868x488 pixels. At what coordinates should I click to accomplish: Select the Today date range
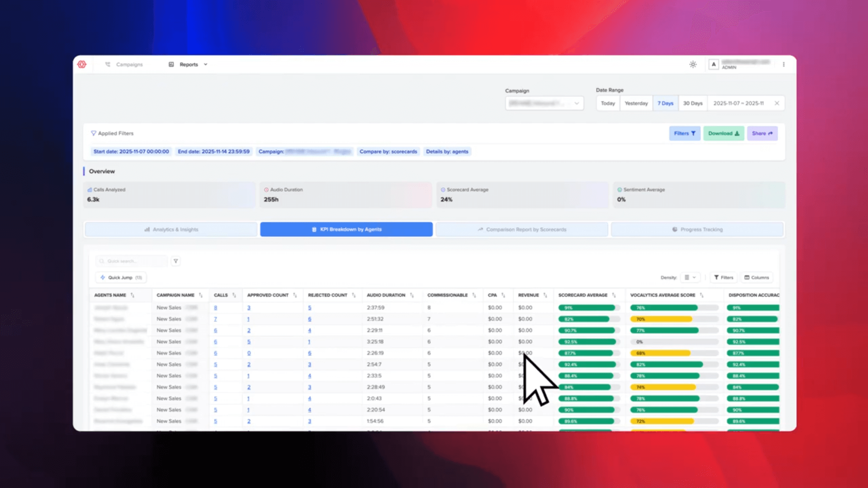607,103
